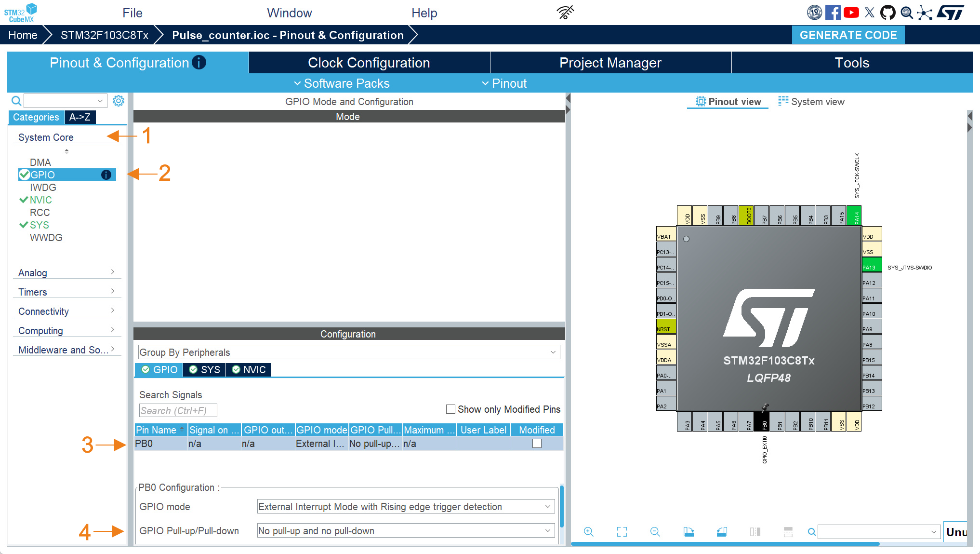This screenshot has width=980, height=554.
Task: Switch to System view
Action: pos(811,102)
